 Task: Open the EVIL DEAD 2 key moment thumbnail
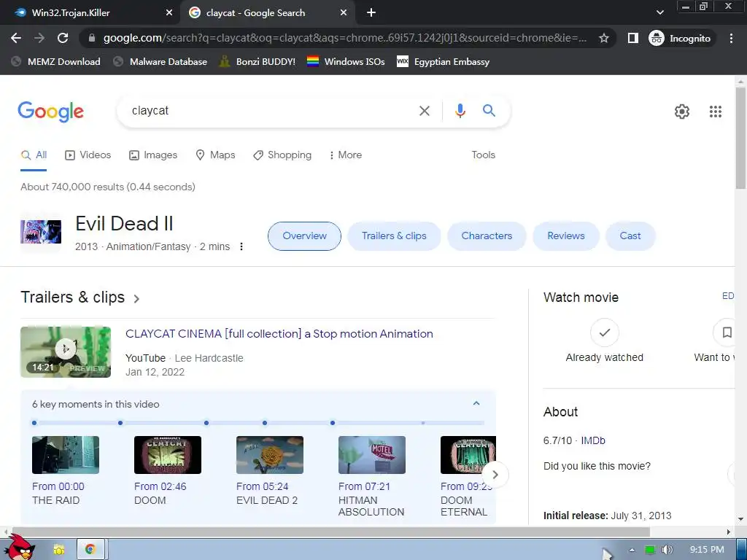[270, 455]
